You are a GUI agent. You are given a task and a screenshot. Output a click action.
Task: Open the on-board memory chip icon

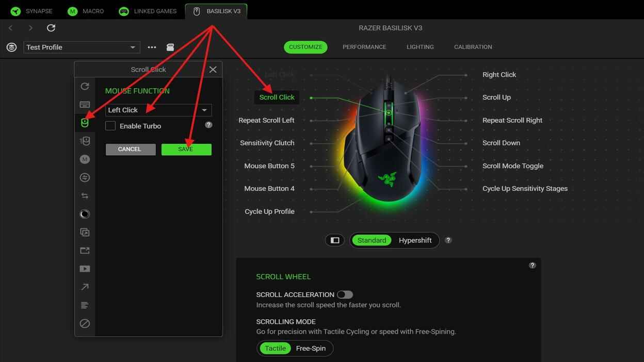point(170,47)
